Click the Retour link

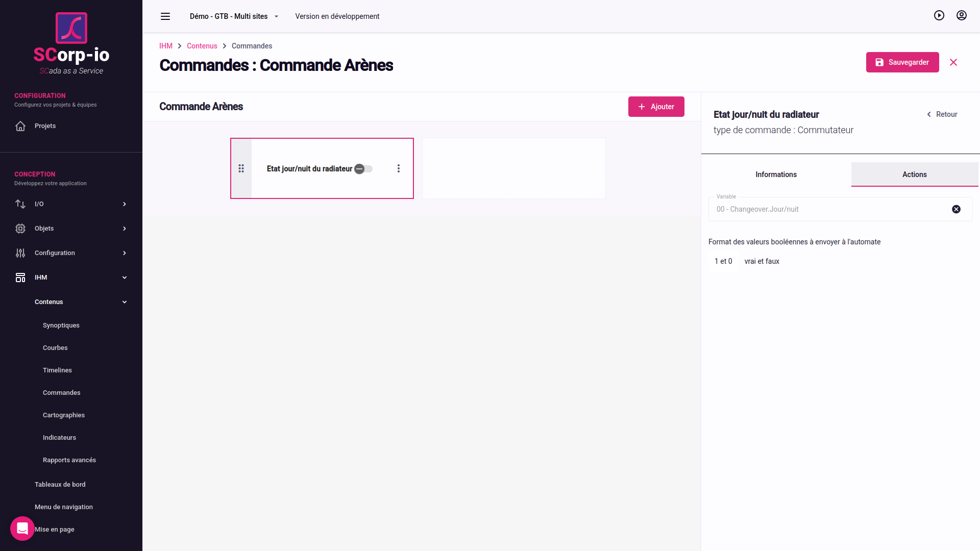click(x=942, y=114)
